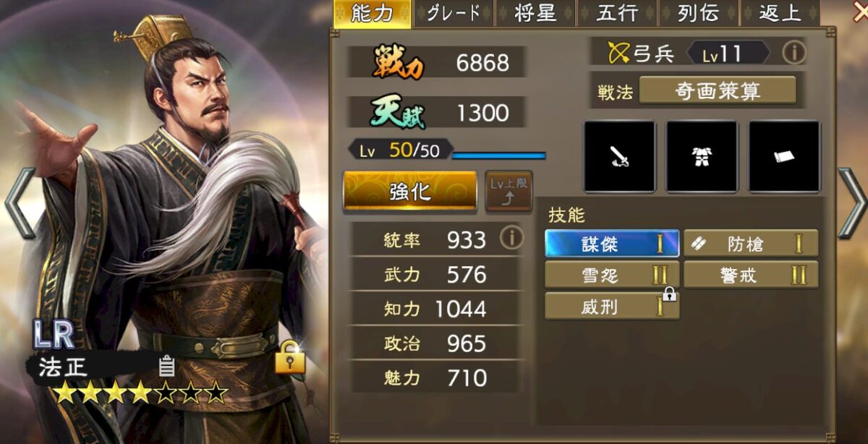
Task: Tap the star rank row under 法正
Action: click(142, 393)
